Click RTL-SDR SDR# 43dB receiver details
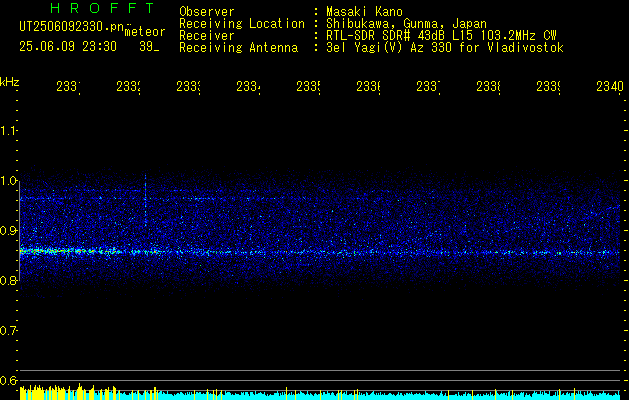629x400 pixels. coord(441,36)
